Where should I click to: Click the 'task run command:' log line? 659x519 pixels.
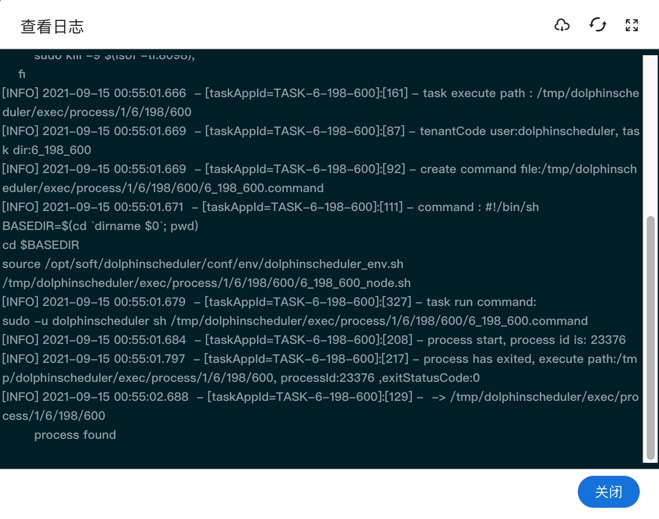tap(269, 302)
